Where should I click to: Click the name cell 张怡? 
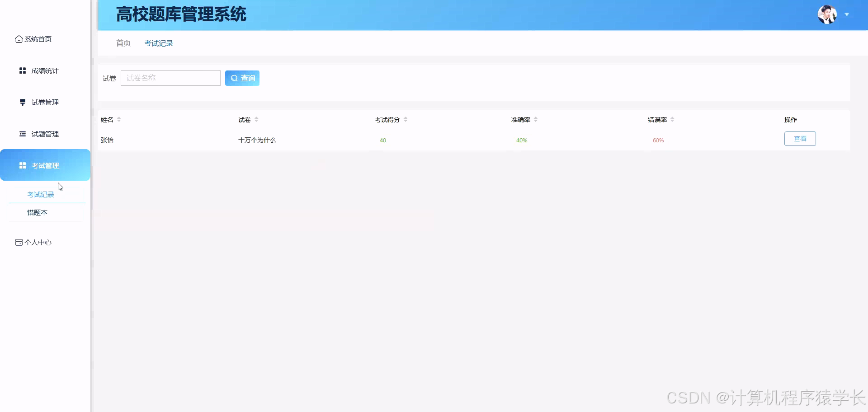point(107,140)
